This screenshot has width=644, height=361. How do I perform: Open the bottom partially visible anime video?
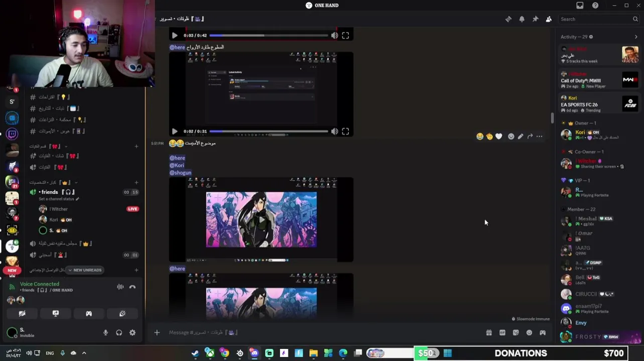(261, 296)
